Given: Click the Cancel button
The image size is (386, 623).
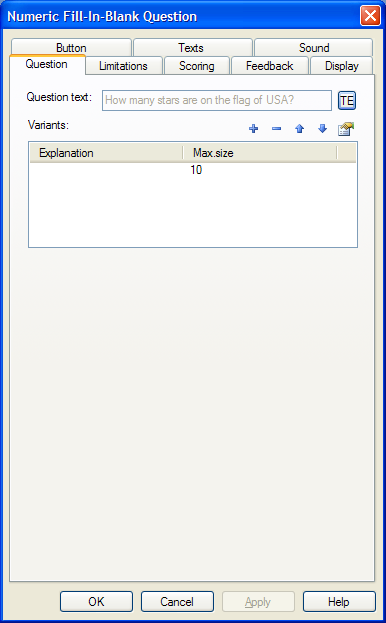Looking at the screenshot, I should tap(177, 602).
